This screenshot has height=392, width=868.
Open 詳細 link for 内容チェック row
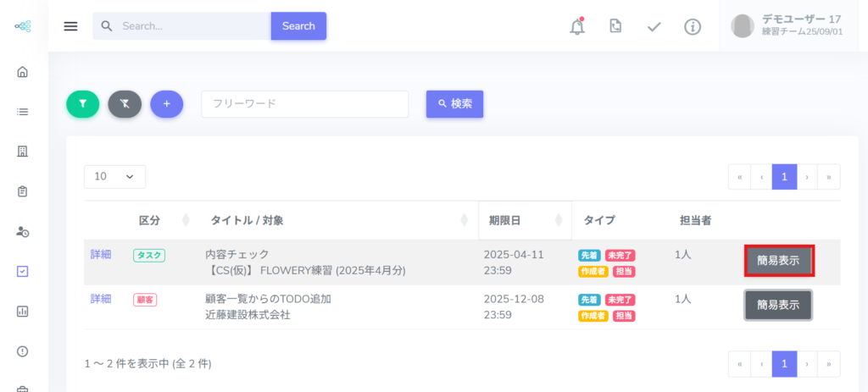pos(101,254)
